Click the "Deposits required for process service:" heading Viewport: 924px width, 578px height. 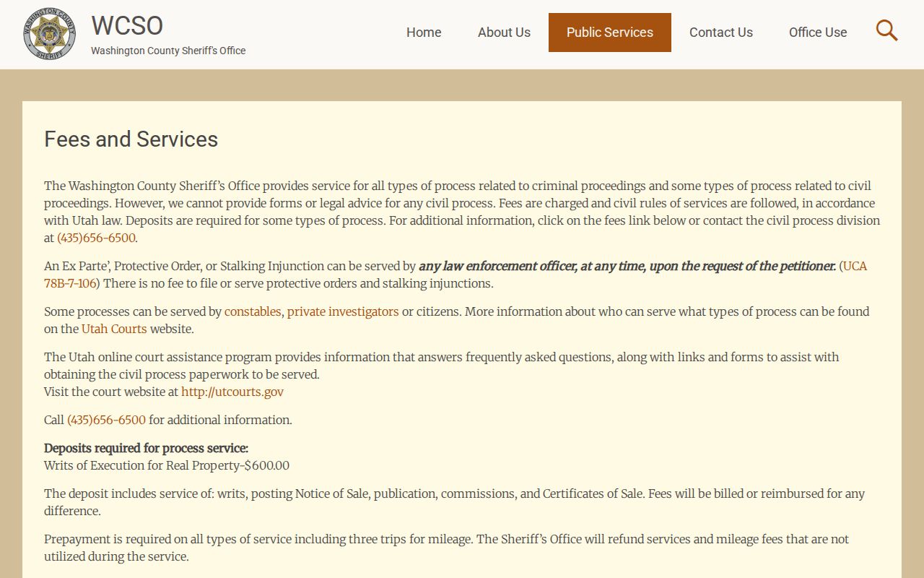coord(146,448)
